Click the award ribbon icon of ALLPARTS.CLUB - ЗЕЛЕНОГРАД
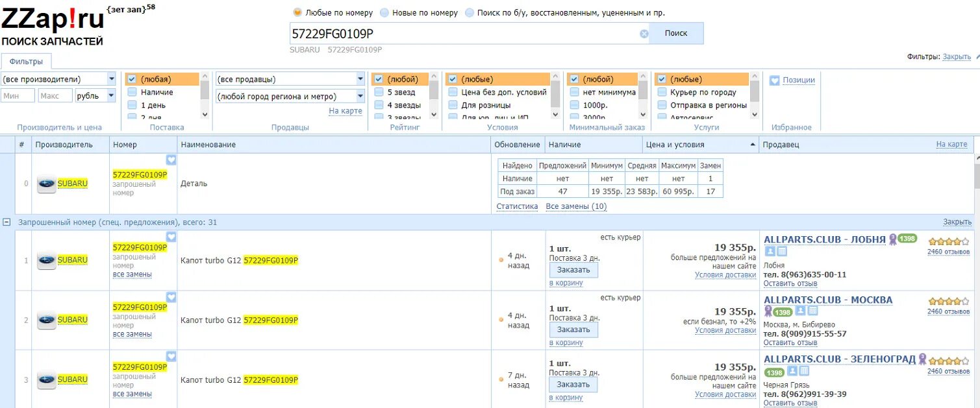 coord(922,359)
